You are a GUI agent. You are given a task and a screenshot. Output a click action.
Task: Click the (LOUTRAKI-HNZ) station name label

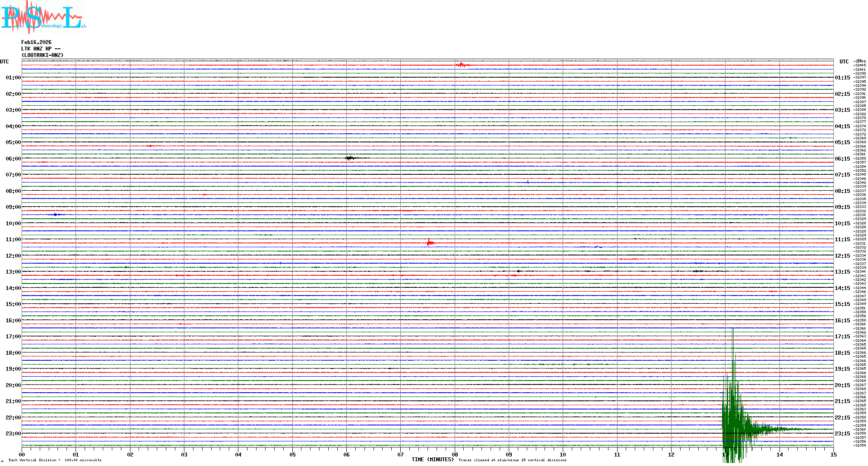(42, 55)
